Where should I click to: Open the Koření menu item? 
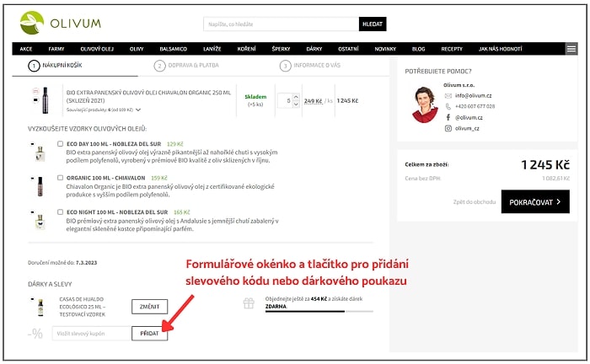pos(246,49)
